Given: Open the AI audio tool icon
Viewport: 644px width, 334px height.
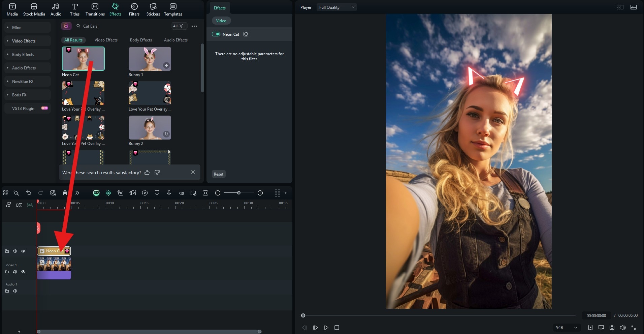Looking at the screenshot, I should 53,193.
